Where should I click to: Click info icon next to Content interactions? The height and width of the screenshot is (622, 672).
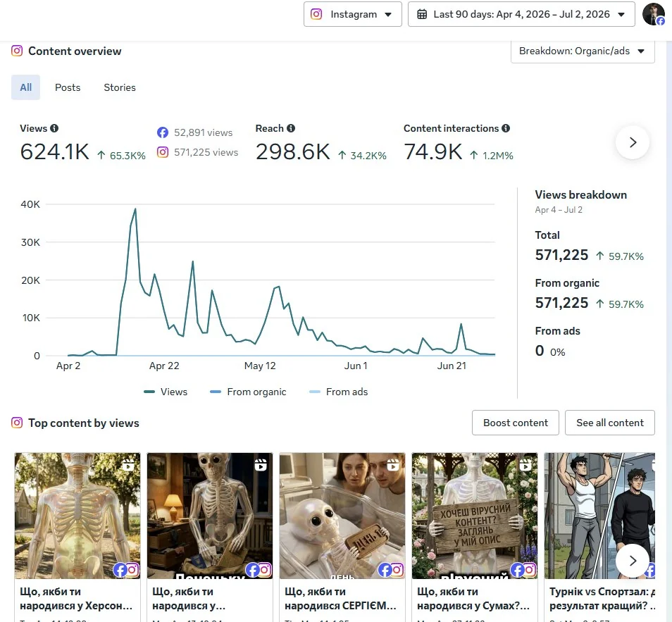point(506,128)
